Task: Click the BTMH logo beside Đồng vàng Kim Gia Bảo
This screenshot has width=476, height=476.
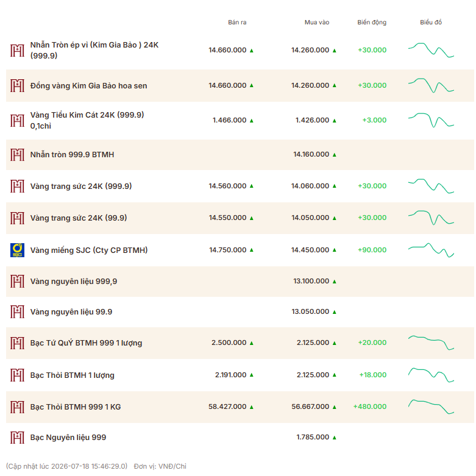Action: point(17,85)
